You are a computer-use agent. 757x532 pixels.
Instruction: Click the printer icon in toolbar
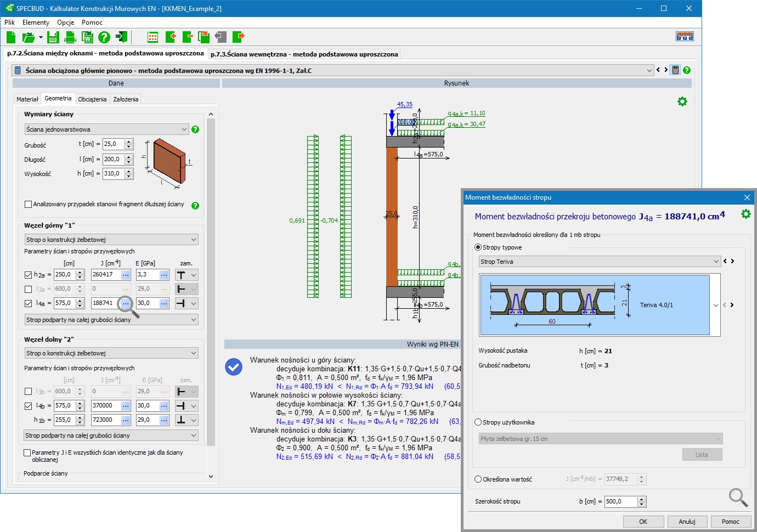70,37
